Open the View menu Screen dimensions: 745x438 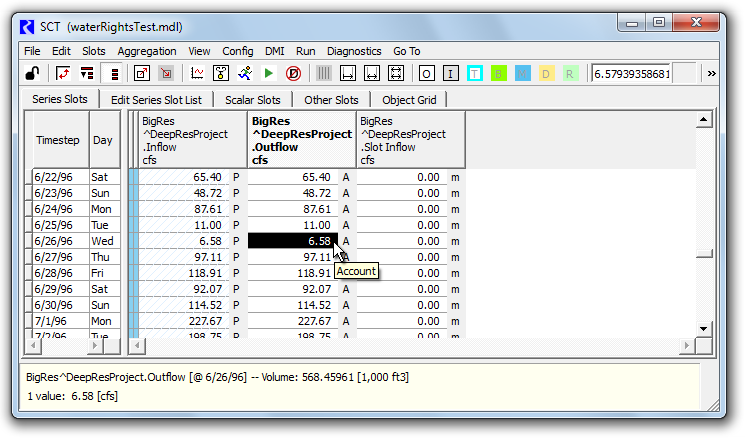[199, 51]
